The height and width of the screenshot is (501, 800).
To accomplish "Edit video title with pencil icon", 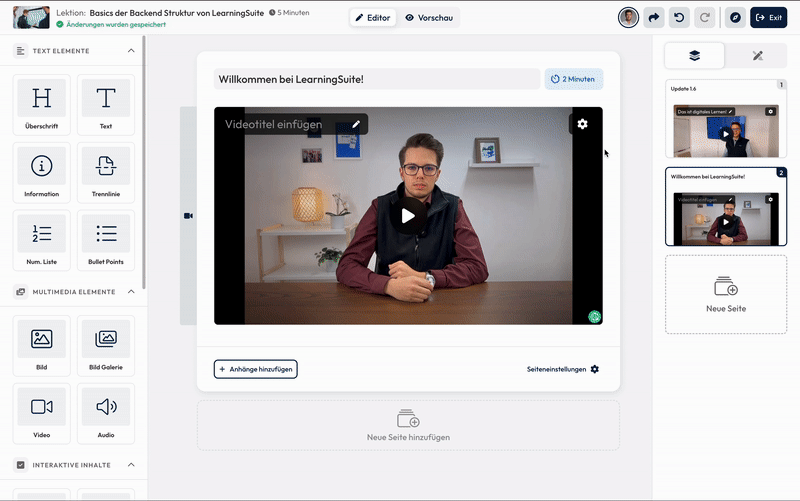I will click(356, 124).
